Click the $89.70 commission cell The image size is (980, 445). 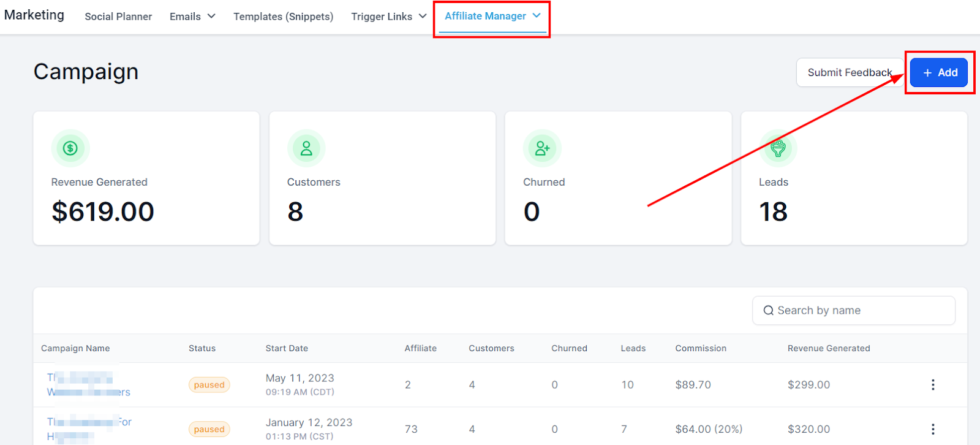coord(693,385)
